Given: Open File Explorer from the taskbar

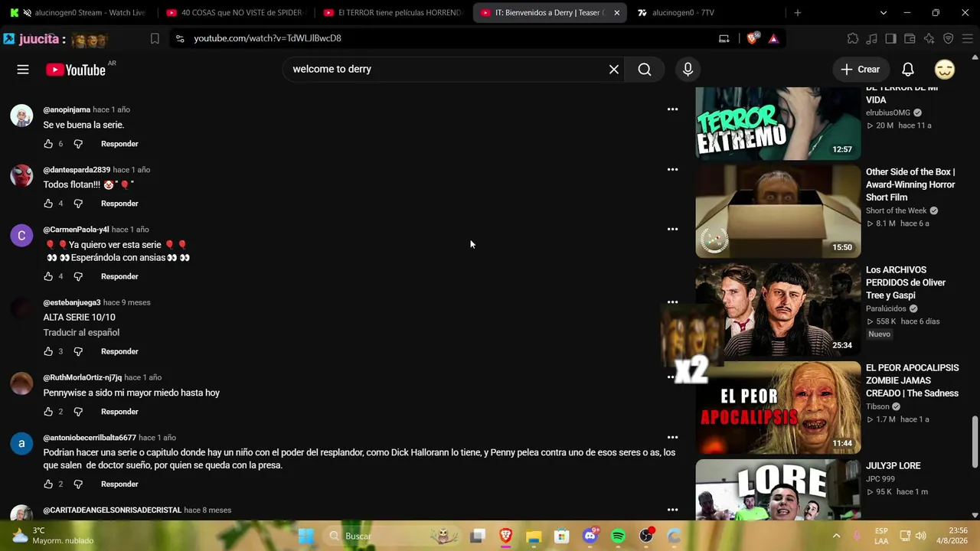Looking at the screenshot, I should coord(534,536).
